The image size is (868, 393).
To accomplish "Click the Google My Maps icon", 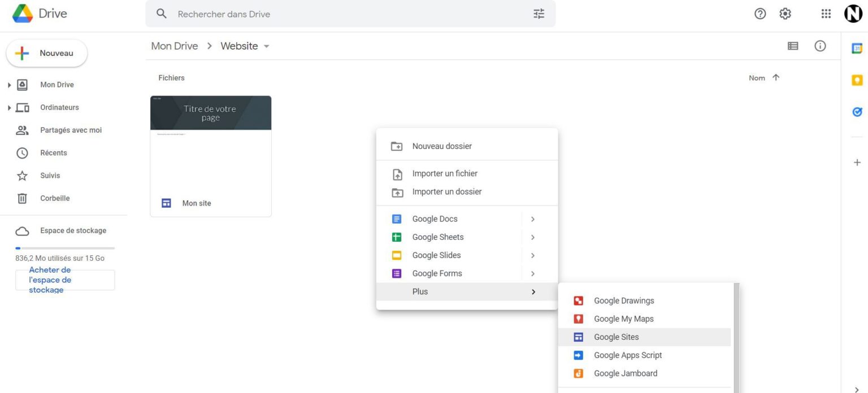I will point(578,319).
